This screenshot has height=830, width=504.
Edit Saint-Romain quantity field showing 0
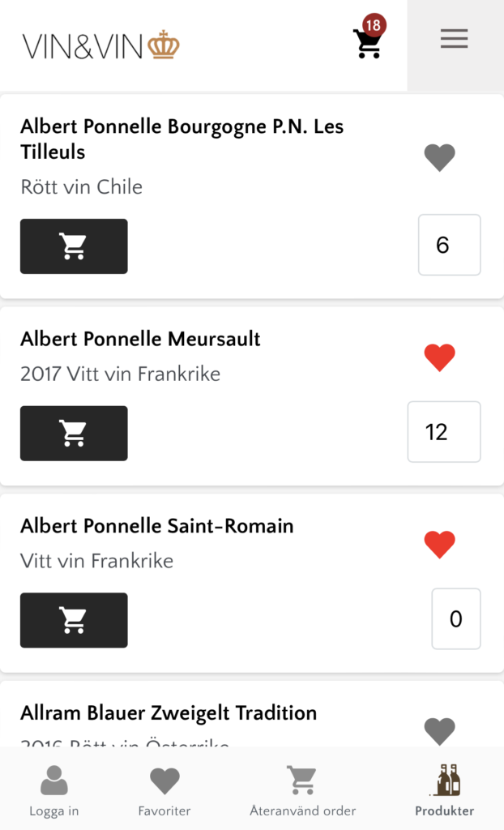[455, 619]
